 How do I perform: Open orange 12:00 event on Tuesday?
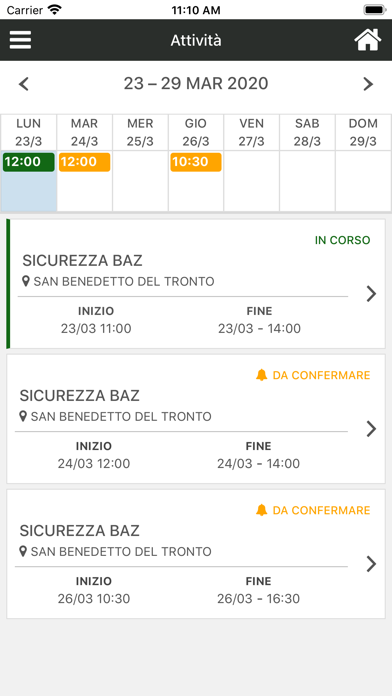tap(84, 162)
